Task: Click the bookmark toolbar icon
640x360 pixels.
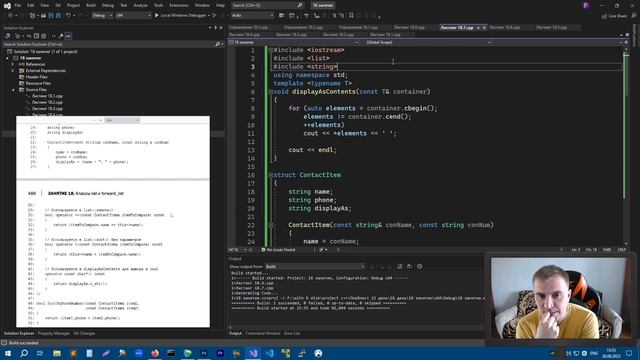Action: [351, 16]
